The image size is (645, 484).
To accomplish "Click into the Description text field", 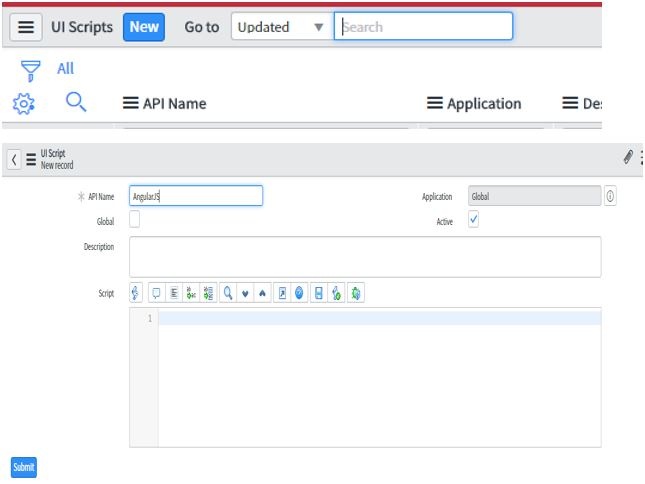I will click(x=365, y=256).
